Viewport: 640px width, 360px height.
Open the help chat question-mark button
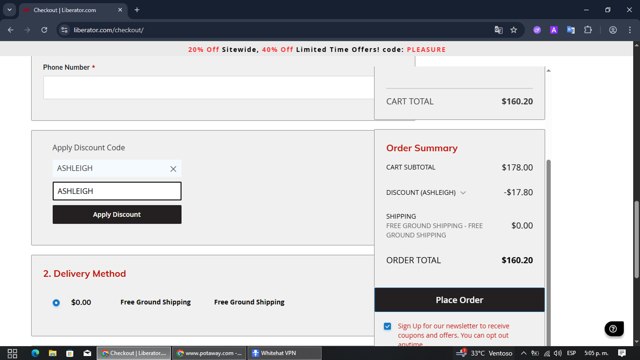pos(613,329)
